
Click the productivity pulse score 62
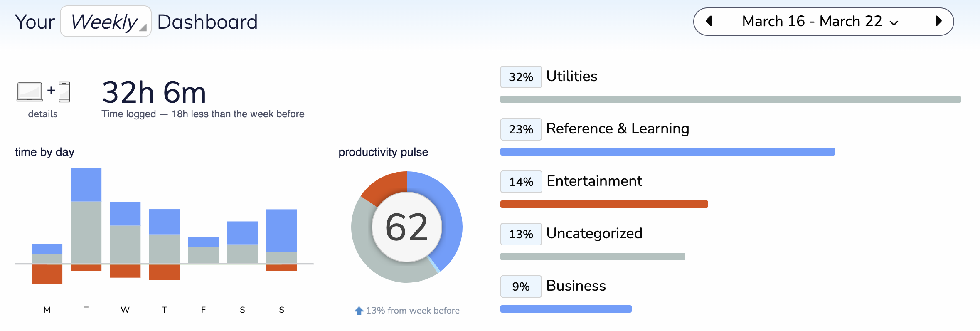coord(406,227)
